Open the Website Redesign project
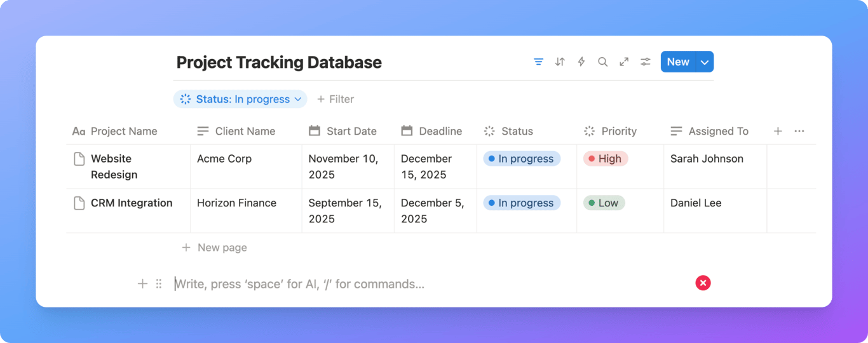Viewport: 868px width, 343px height. pyautogui.click(x=114, y=166)
